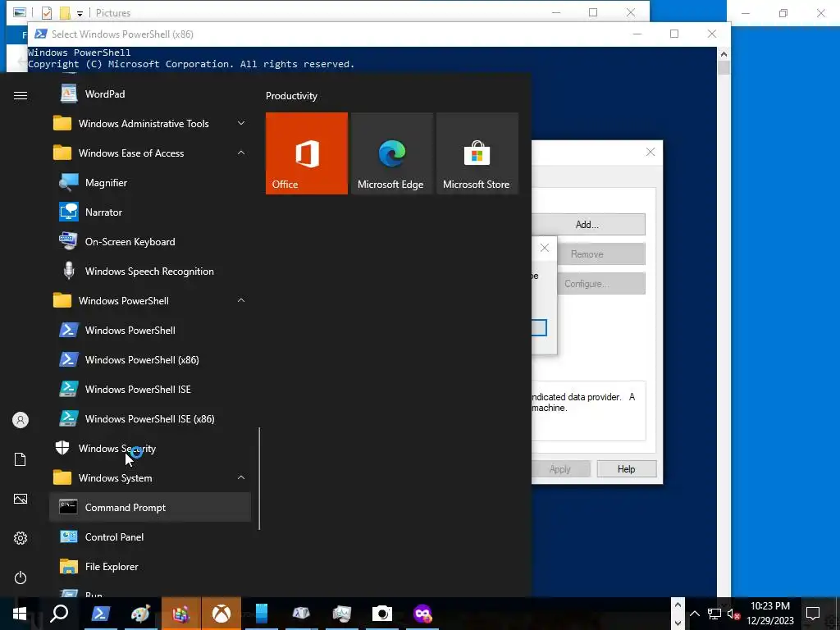
Task: Click Add... in the dialog
Action: (x=588, y=225)
